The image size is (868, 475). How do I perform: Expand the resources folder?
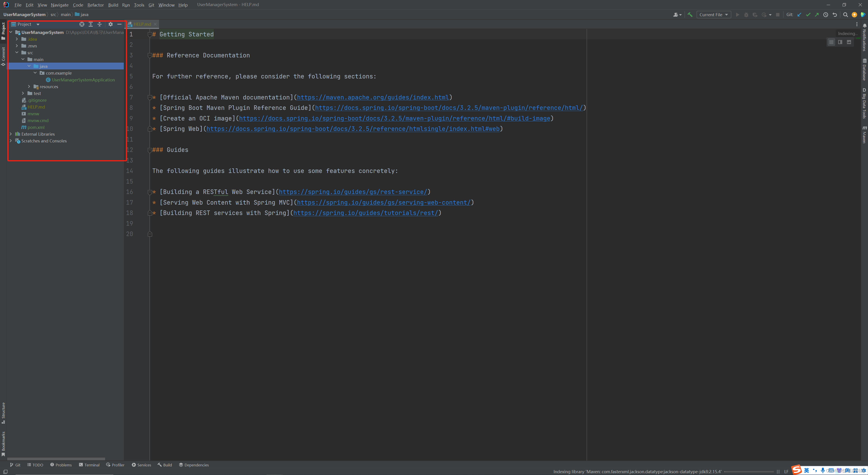point(29,87)
